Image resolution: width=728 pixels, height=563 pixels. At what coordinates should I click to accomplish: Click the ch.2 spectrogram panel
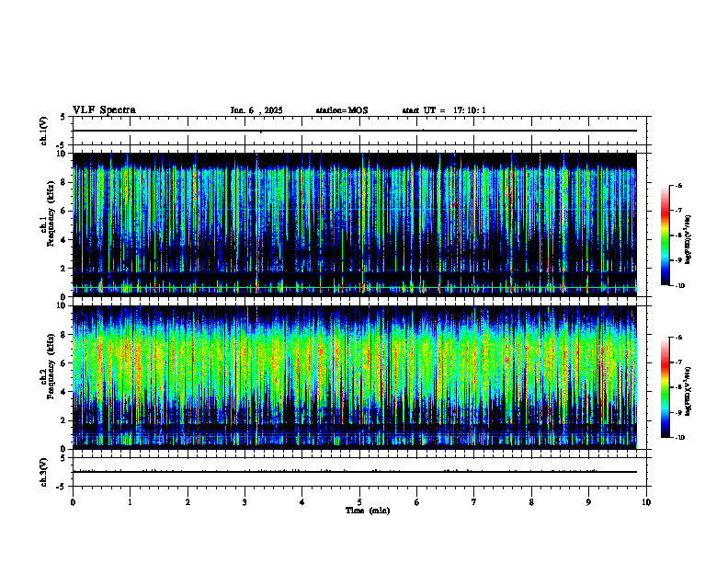[x=355, y=377]
